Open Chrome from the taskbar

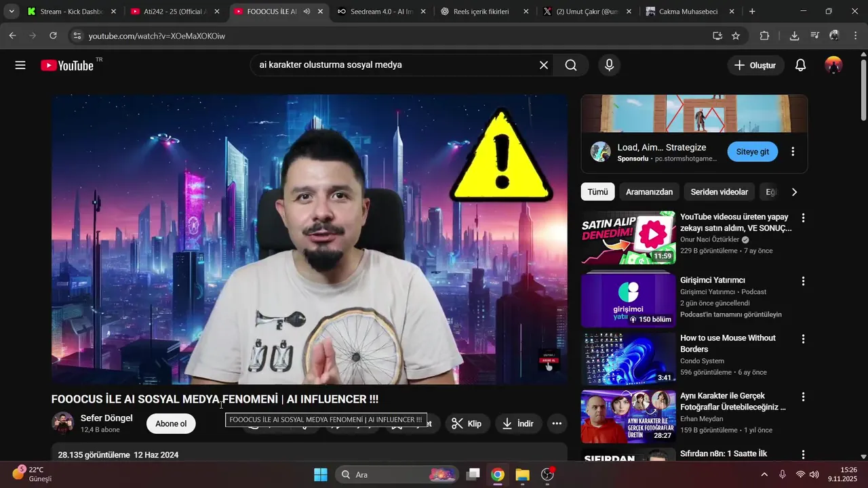[498, 474]
